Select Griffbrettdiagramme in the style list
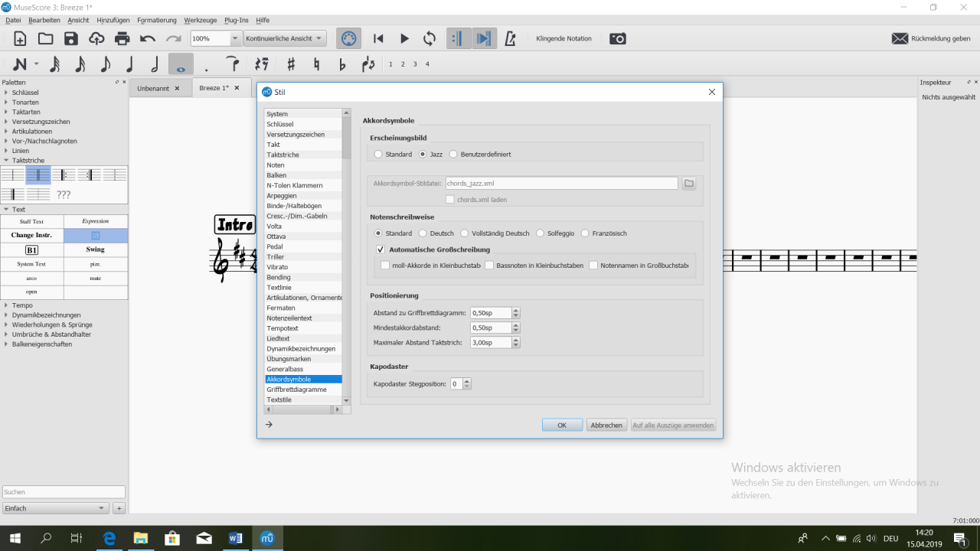 pyautogui.click(x=303, y=390)
